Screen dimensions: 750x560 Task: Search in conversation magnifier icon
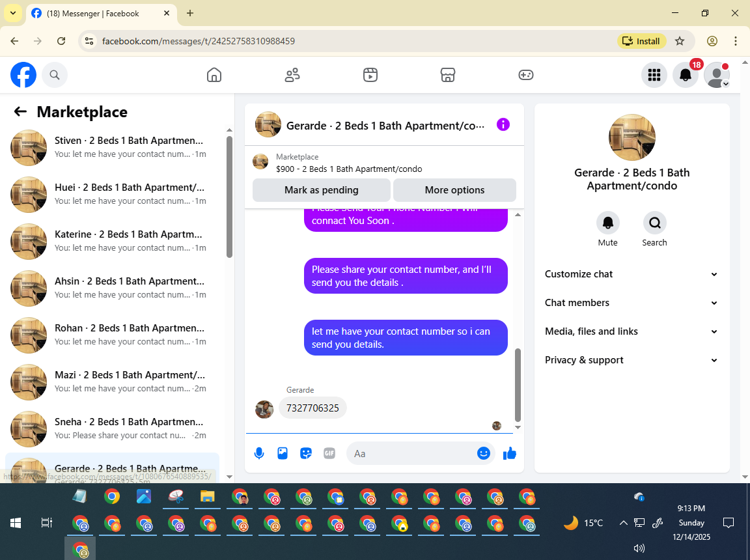pyautogui.click(x=654, y=223)
